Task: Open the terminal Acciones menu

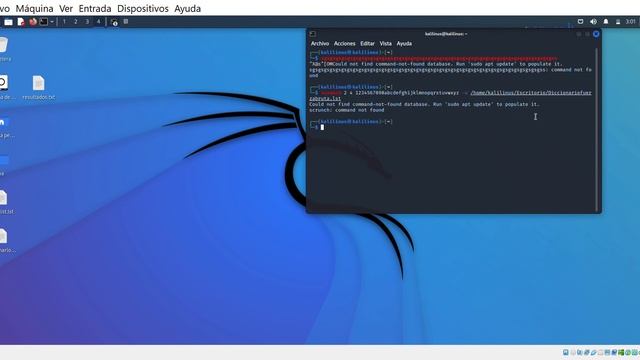Action: click(344, 43)
